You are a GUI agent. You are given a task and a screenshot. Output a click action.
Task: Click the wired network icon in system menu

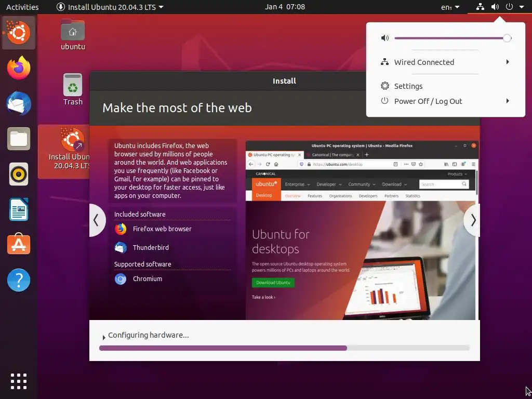click(x=385, y=62)
